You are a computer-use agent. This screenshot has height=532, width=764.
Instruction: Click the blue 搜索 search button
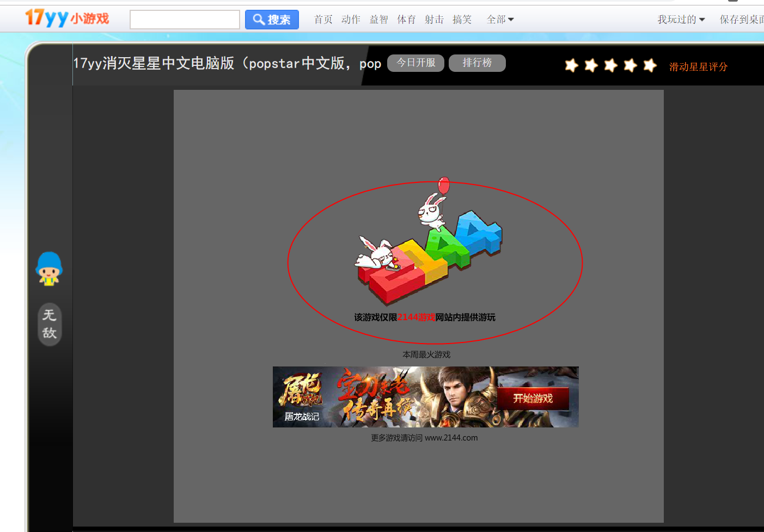click(x=272, y=20)
